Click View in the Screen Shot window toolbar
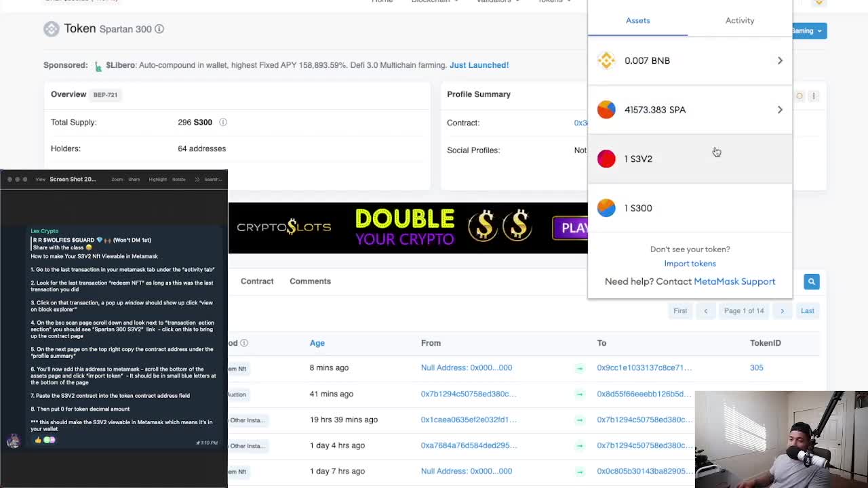 tap(41, 180)
